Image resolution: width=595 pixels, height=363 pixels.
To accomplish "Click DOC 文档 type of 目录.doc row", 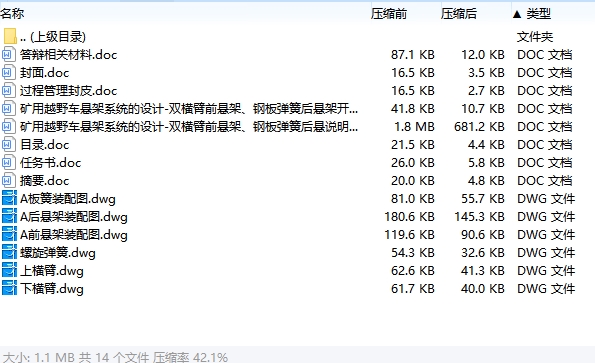I will (545, 145).
